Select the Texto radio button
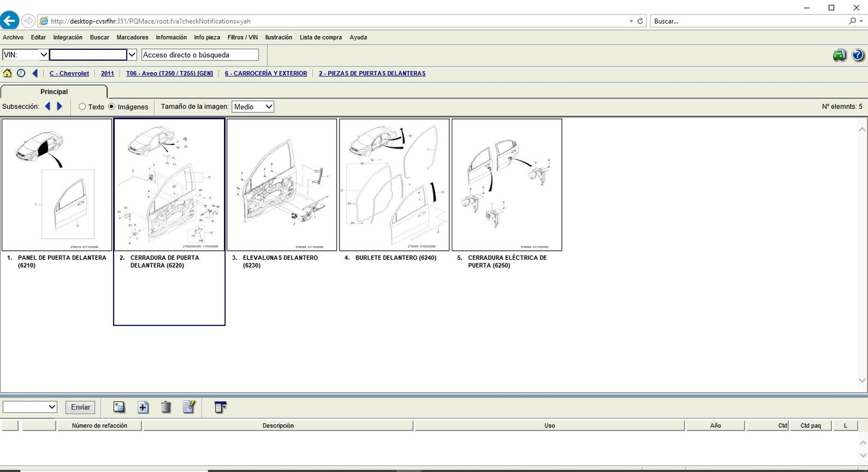This screenshot has height=472, width=868. pos(82,107)
